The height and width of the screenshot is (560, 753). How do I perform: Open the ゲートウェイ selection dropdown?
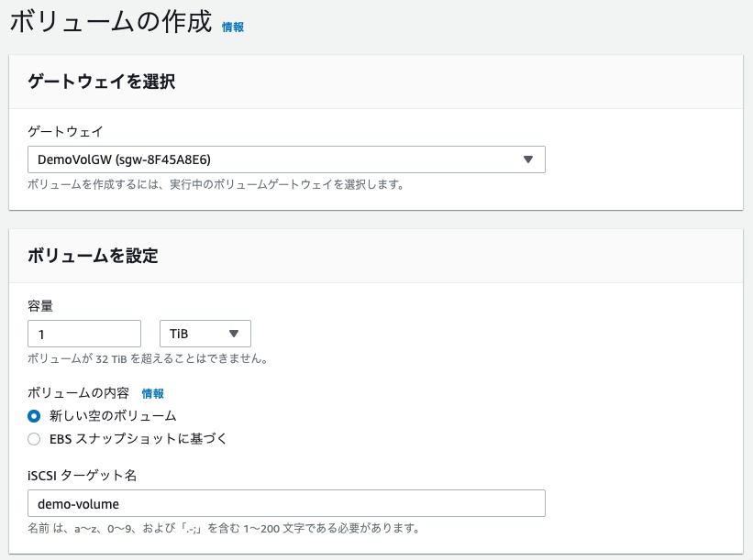pos(286,159)
